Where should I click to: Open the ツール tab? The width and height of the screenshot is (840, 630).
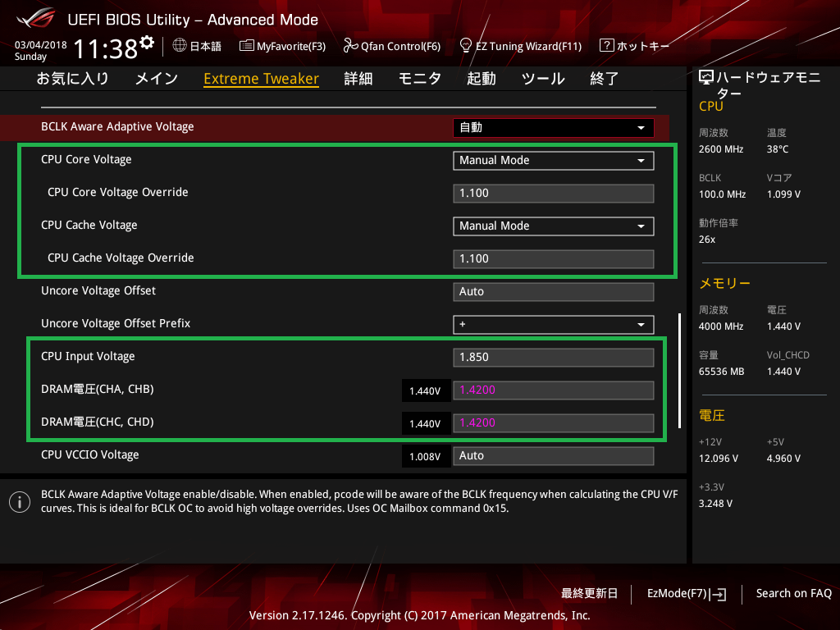click(543, 79)
